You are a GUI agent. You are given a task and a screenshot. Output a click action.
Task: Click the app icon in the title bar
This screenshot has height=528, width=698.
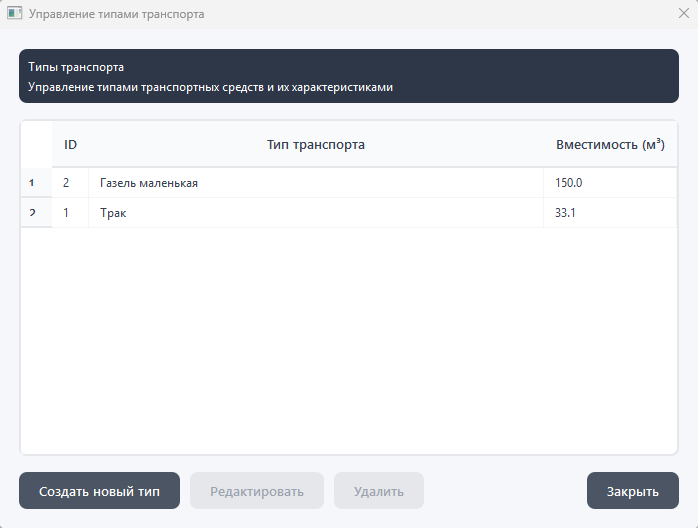click(x=14, y=14)
